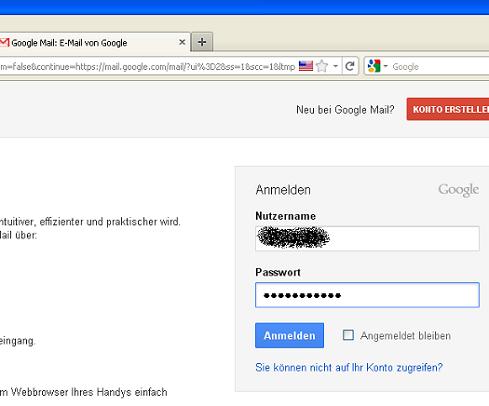
Task: Click the 'Neu bei Google Mail?' text
Action: (x=345, y=110)
